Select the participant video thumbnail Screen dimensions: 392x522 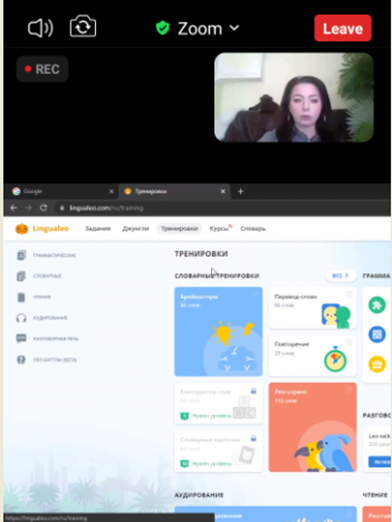tap(294, 97)
